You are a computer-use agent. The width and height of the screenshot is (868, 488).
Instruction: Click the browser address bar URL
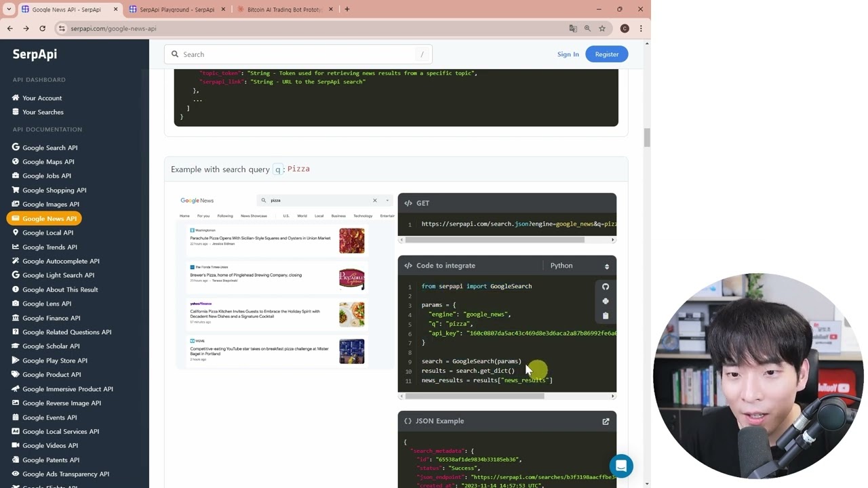tap(113, 28)
